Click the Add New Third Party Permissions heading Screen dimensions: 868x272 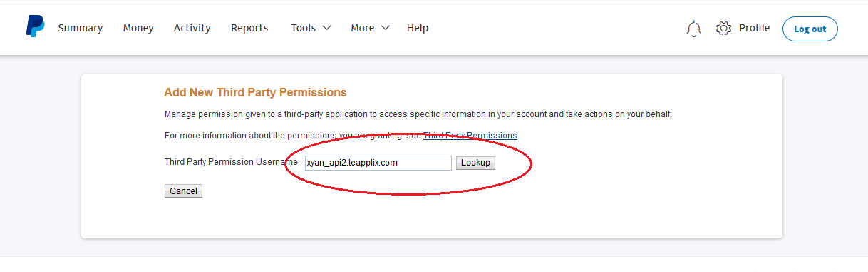(x=255, y=92)
